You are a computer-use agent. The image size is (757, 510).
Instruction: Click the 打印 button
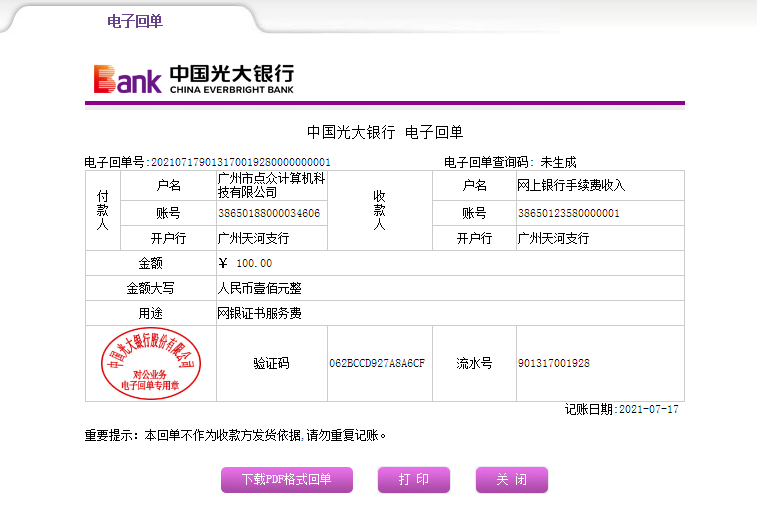point(414,480)
